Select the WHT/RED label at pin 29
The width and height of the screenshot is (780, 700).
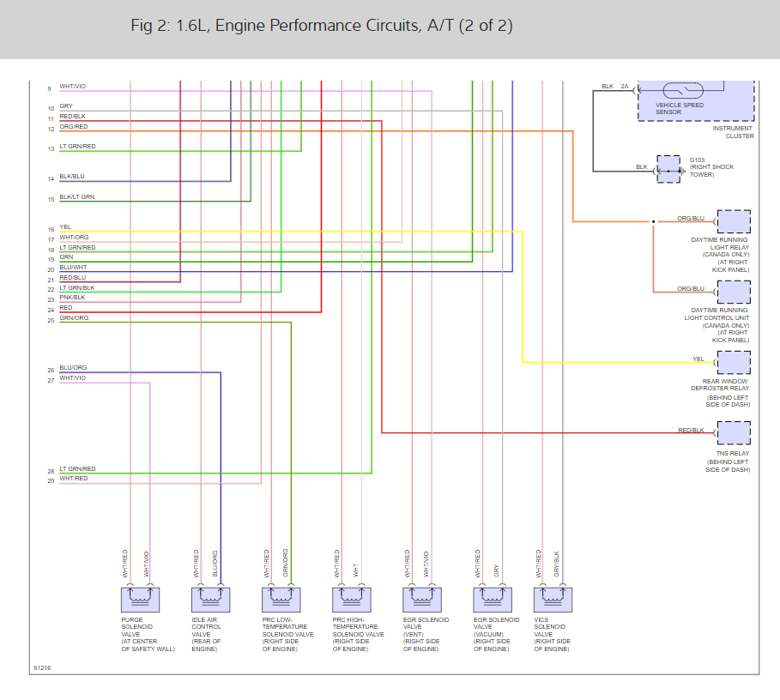coord(74,479)
